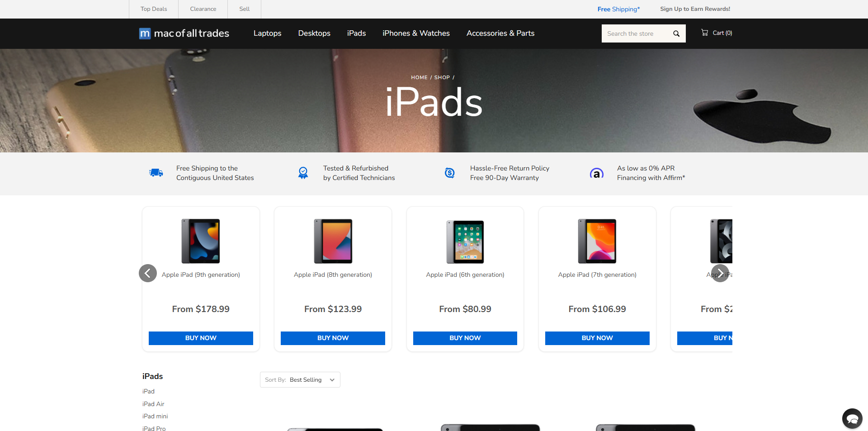This screenshot has height=431, width=868.
Task: Follow the iPad mini category link
Action: pos(155,416)
